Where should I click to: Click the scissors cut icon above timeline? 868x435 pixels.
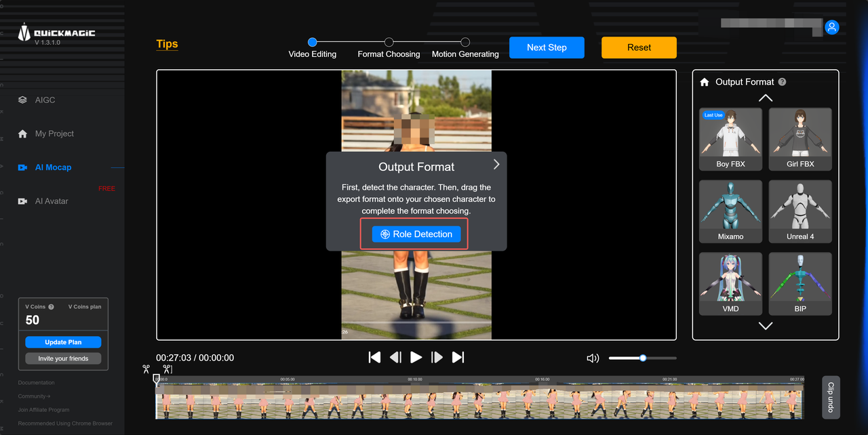[x=146, y=369]
